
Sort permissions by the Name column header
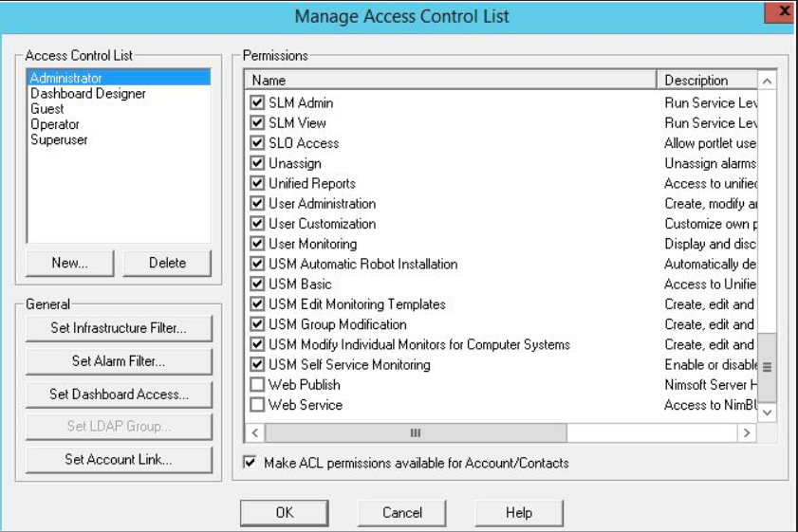click(450, 81)
